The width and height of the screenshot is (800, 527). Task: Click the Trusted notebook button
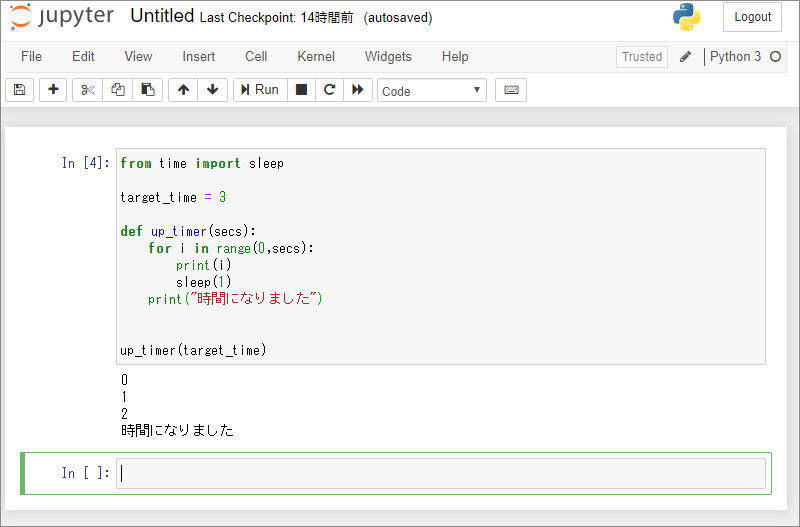point(642,57)
